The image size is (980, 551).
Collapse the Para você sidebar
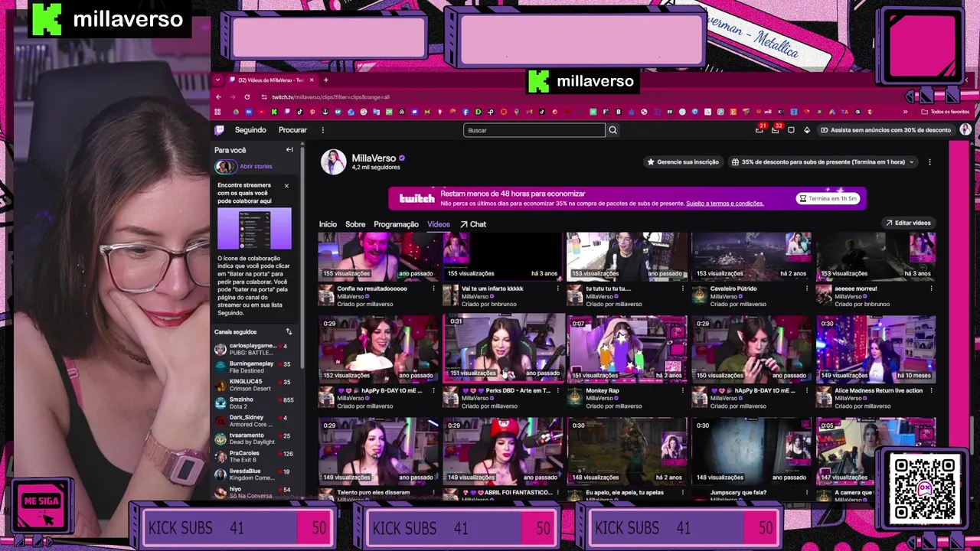(x=289, y=150)
